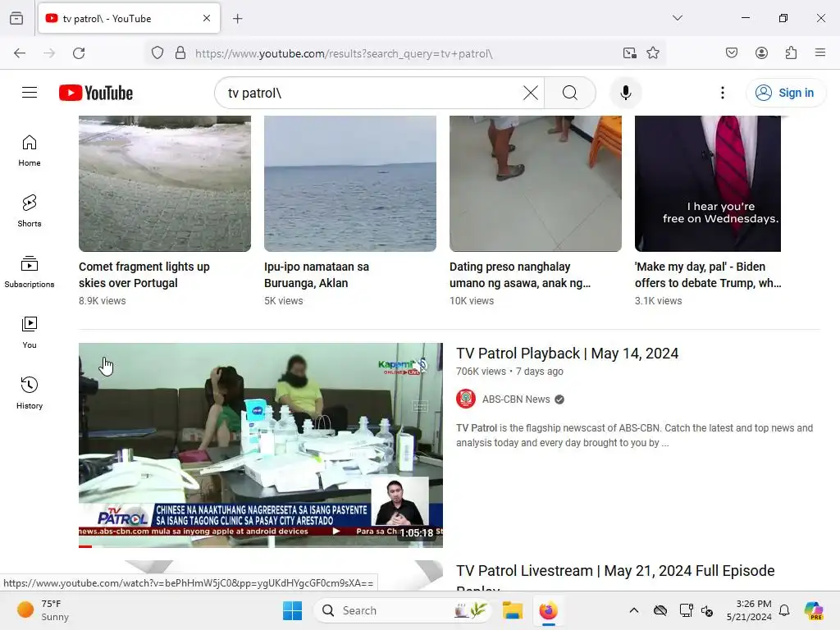
Task: Click the muted volume icon in the tray
Action: [x=707, y=610]
